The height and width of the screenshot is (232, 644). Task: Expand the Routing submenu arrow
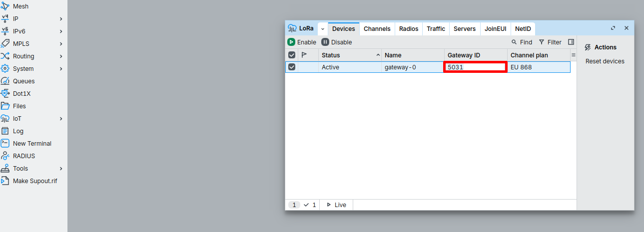tap(61, 56)
